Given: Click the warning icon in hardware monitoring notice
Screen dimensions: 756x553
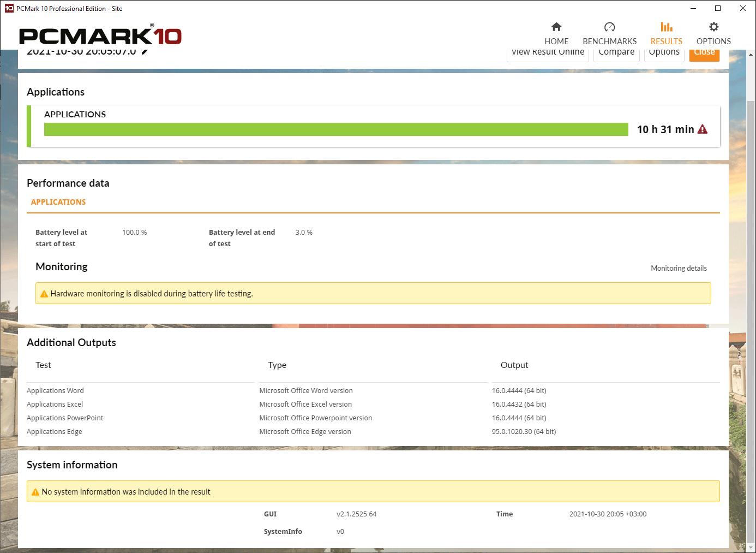Looking at the screenshot, I should click(x=44, y=294).
